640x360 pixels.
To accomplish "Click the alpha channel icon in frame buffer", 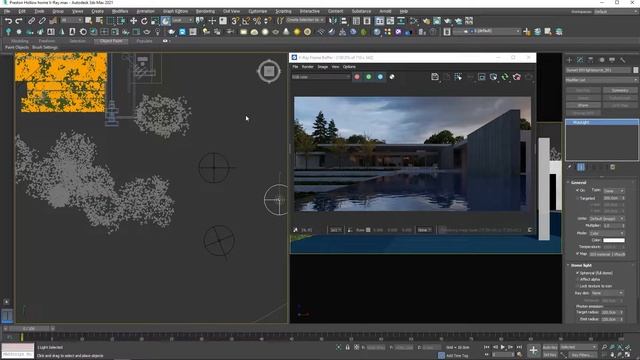I will pos(392,77).
